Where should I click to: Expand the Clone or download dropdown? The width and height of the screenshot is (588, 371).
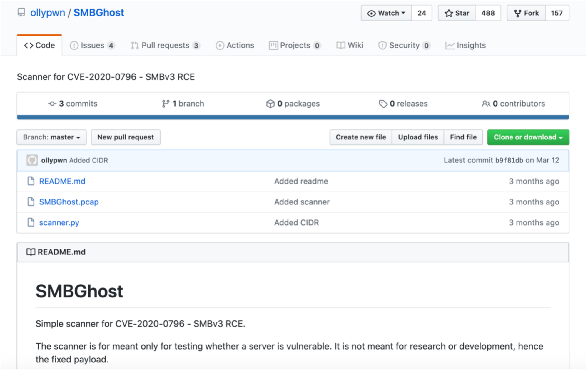(528, 137)
